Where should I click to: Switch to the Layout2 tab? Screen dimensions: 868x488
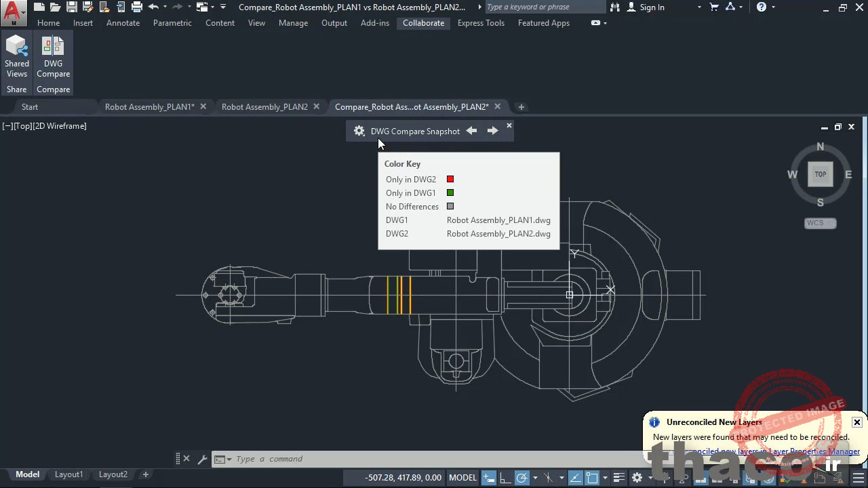(113, 474)
